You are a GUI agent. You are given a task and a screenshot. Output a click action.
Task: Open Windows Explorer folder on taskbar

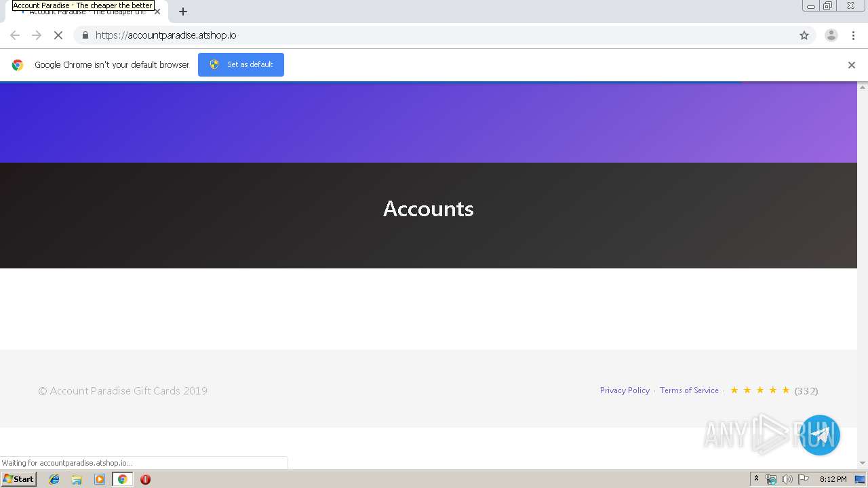click(x=77, y=479)
